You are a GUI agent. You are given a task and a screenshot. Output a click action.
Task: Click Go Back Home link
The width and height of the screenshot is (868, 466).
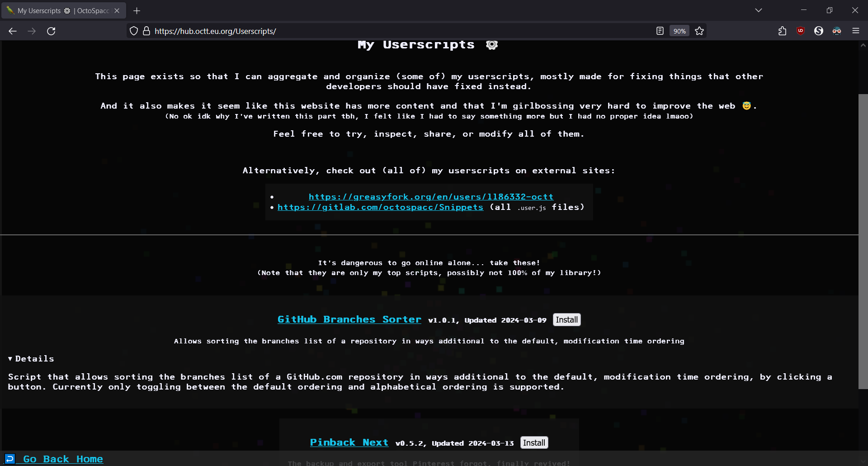pyautogui.click(x=63, y=459)
